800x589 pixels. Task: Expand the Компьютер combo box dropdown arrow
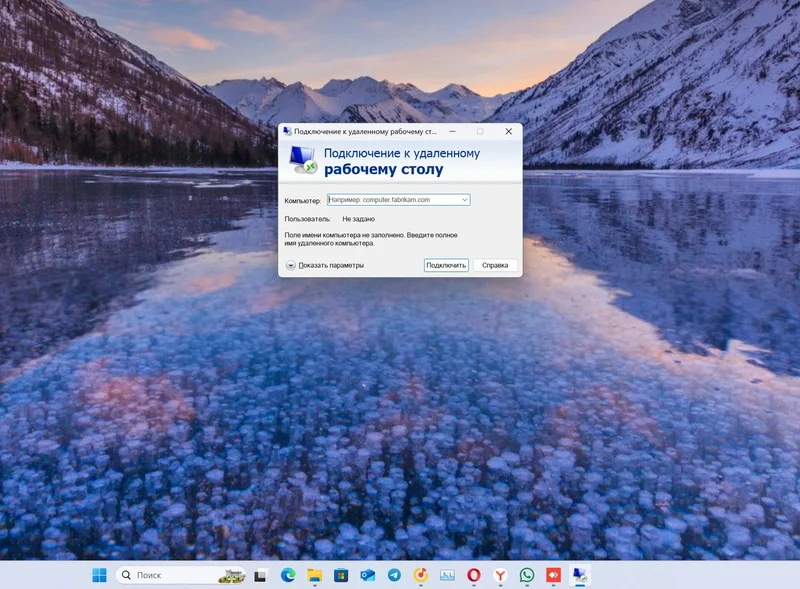[x=465, y=200]
